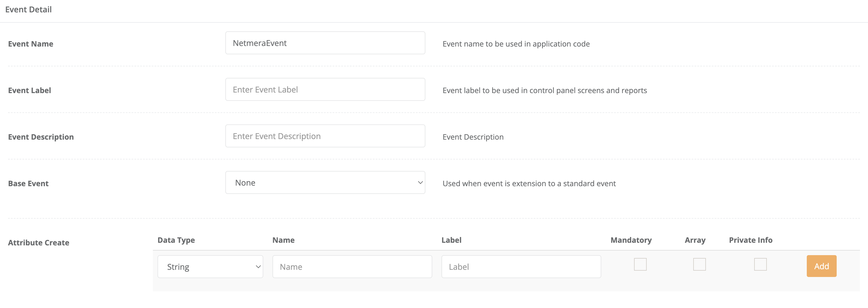This screenshot has width=868, height=308.
Task: Click the Enter Event Description field
Action: [x=325, y=136]
